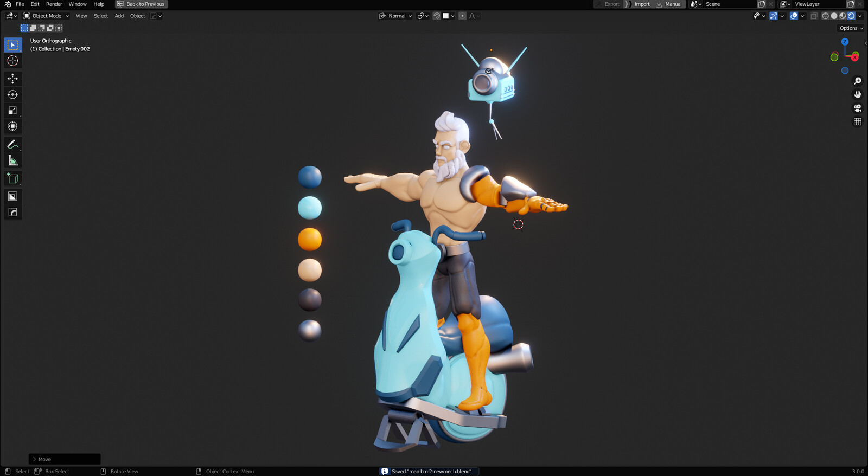
Task: Toggle proportional editing
Action: 462,16
